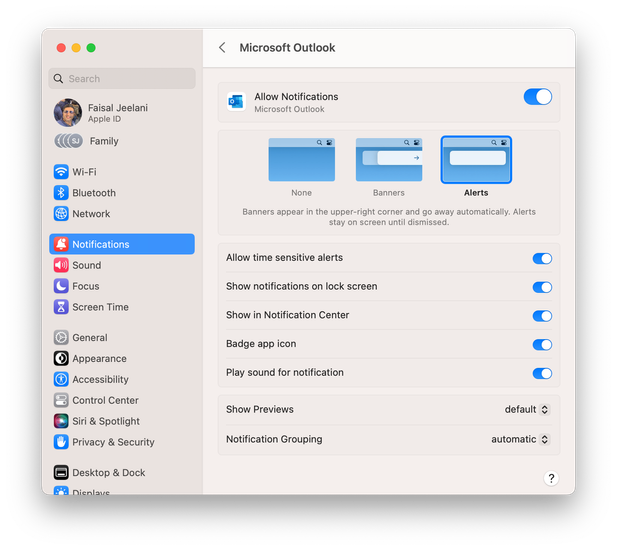617x550 pixels.
Task: Click the Focus moon icon
Action: point(61,286)
